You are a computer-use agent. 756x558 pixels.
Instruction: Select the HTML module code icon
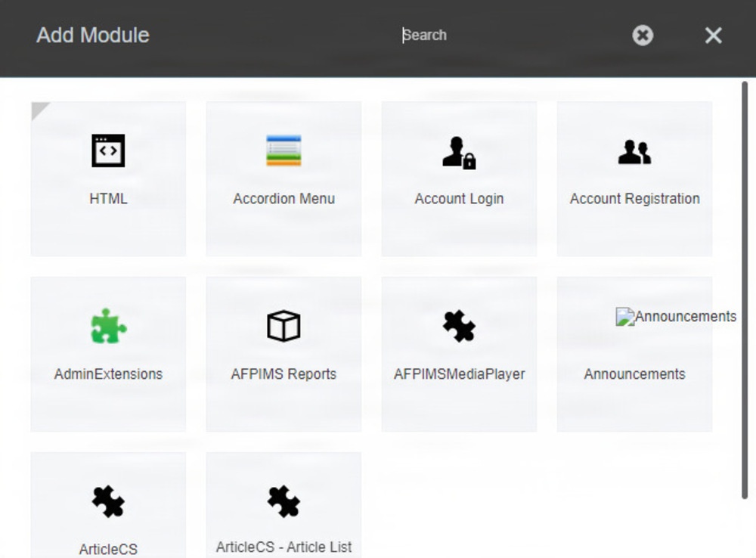(x=108, y=150)
